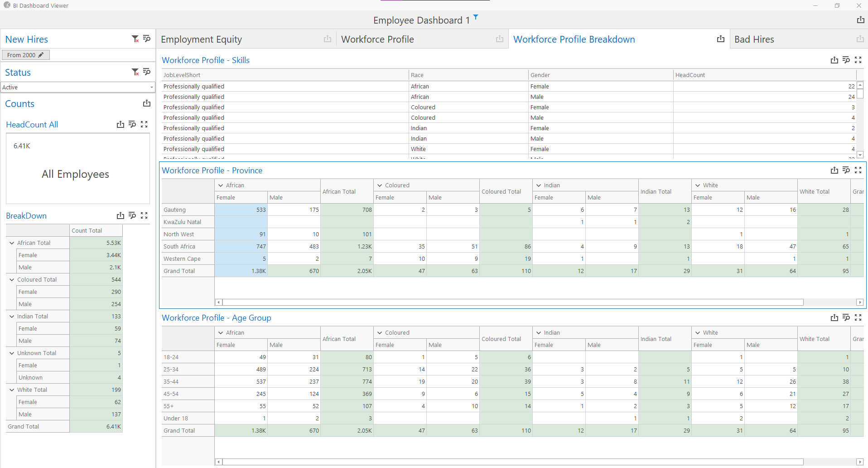The height and width of the screenshot is (468, 868).
Task: Click Age Group pivot horizontal scroll thumb
Action: (x=513, y=462)
